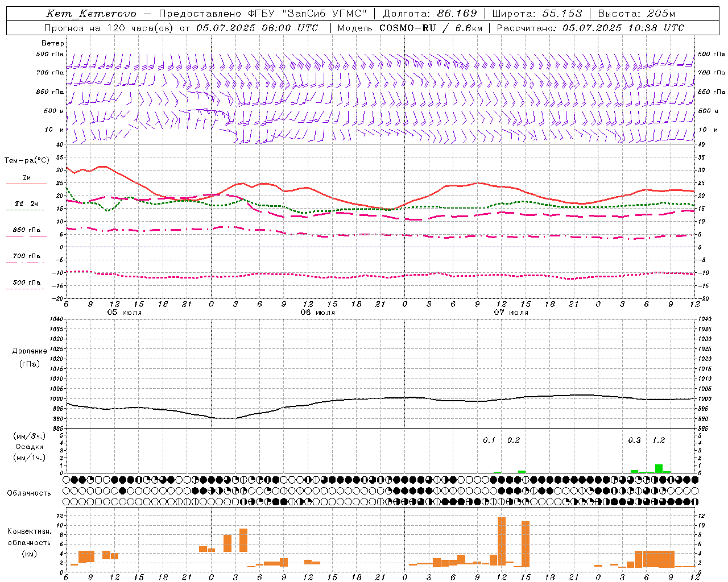Click the tallest orange convective cloud bar

tap(502, 541)
